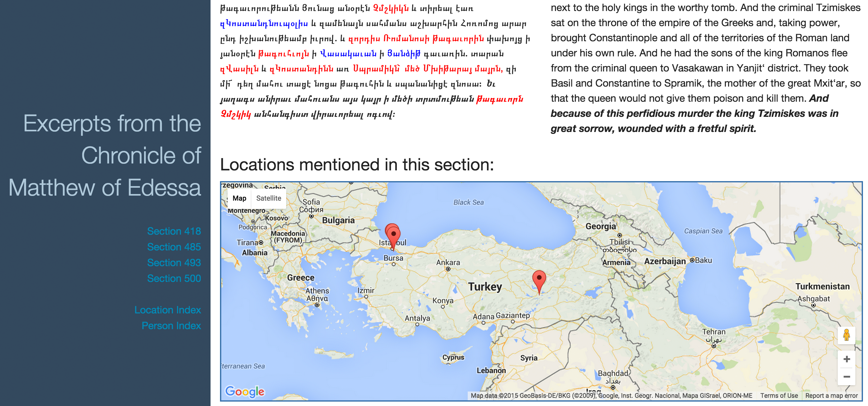Click the Person Index link
Screen dimensions: 868x406
pyautogui.click(x=172, y=325)
